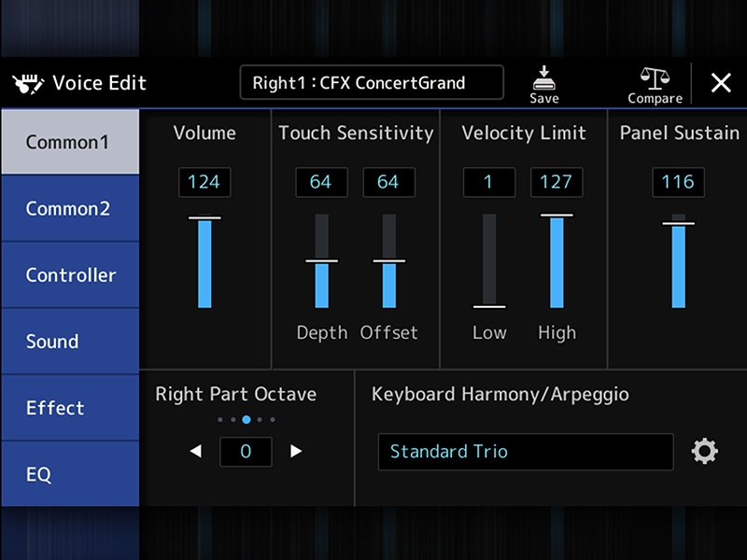Increase Right Part Octave with right arrow
The image size is (747, 560).
[x=294, y=452]
